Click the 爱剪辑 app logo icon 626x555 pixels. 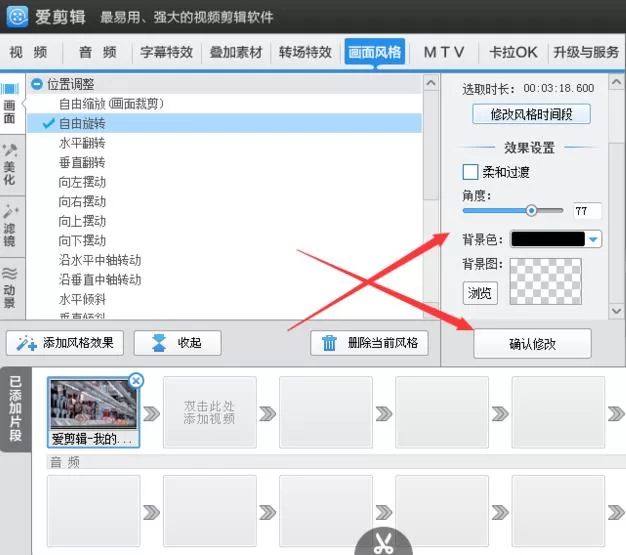(x=18, y=16)
